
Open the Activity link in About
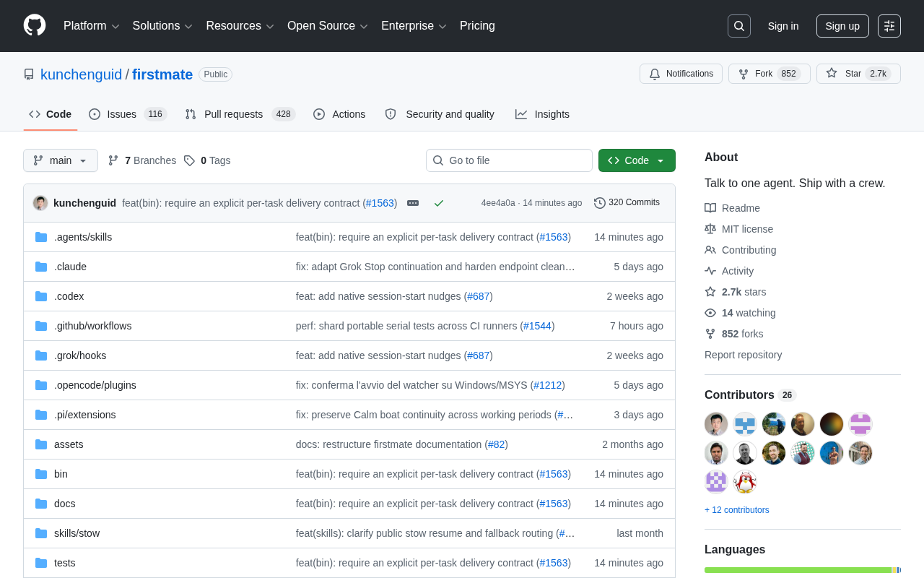[729, 271]
